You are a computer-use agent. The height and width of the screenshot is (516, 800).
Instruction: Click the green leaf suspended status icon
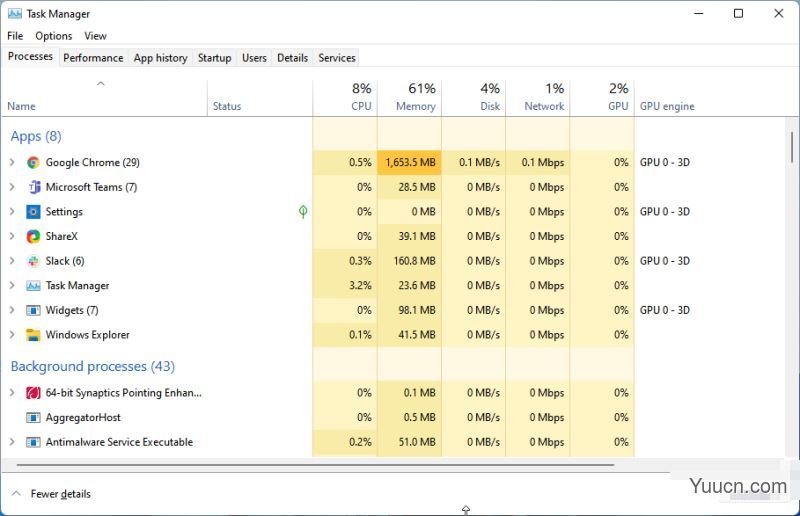click(303, 211)
